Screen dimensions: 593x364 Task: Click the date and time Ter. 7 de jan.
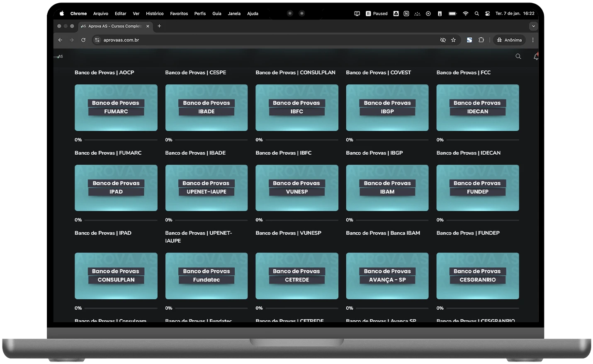[515, 14]
